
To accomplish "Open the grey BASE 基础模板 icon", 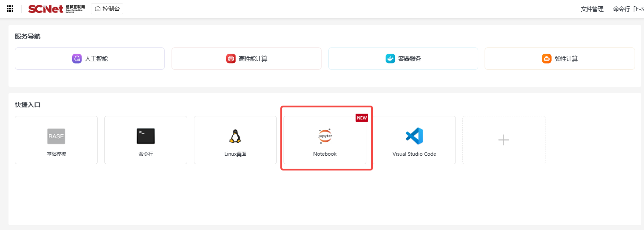I will [56, 136].
